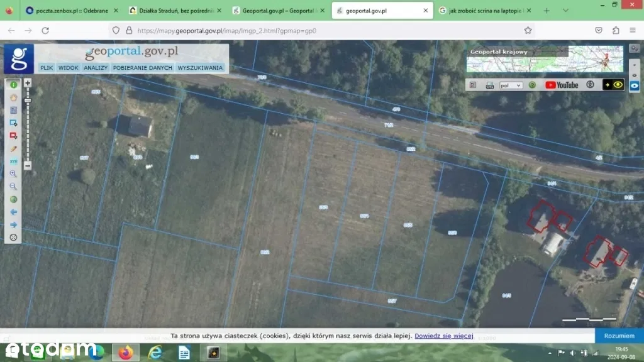Accept cookies with Rozumiem button
644x362 pixels.
[619, 336]
